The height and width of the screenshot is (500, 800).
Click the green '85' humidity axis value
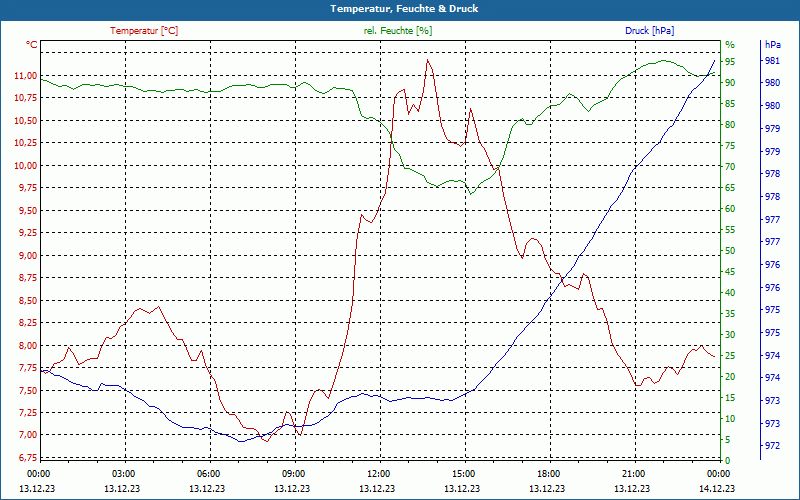730,104
